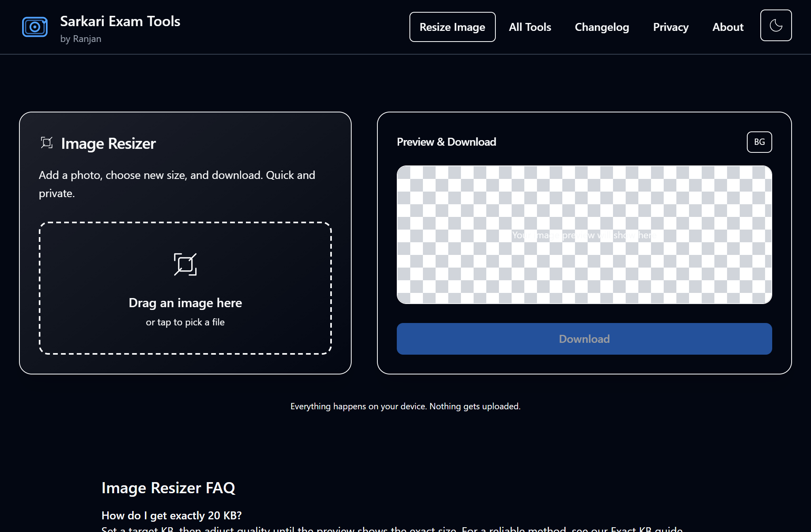Click the resize icon beside Image Resizer heading
811x532 pixels.
click(47, 142)
